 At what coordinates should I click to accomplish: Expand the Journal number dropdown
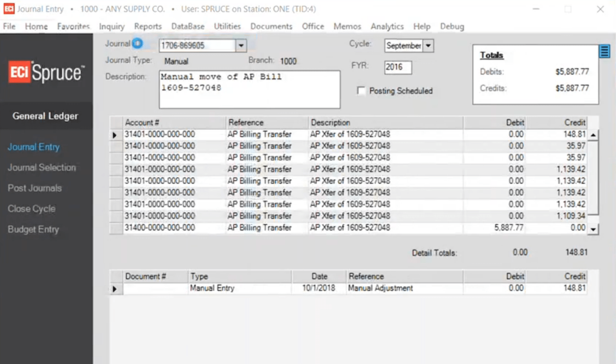point(241,46)
